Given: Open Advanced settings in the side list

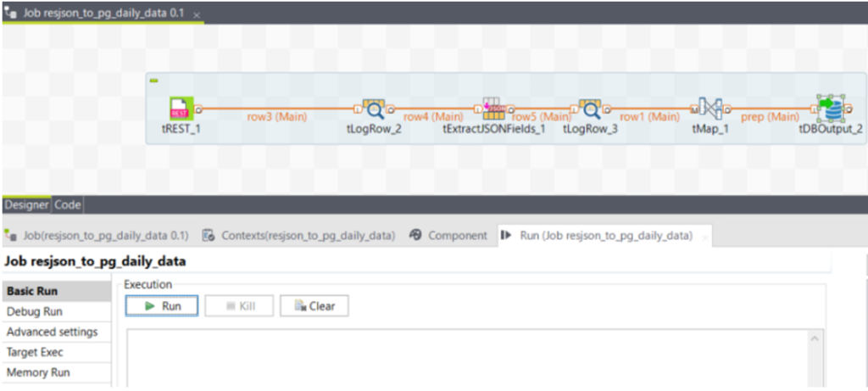Looking at the screenshot, I should click(x=52, y=332).
